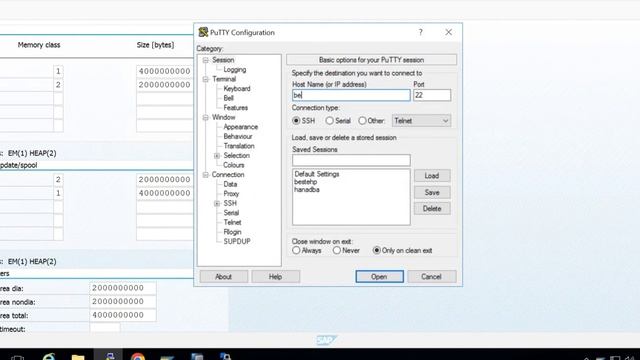
Task: Open the Behaviour category
Action: (238, 136)
